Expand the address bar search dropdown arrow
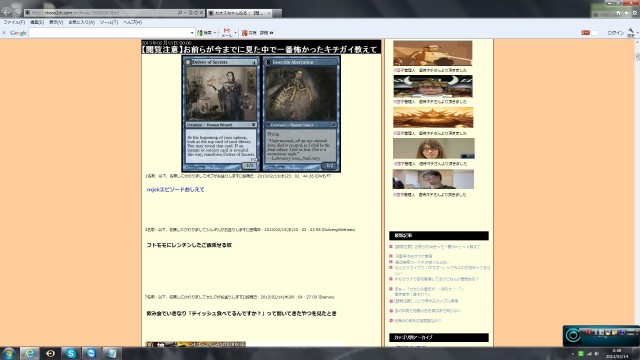This screenshot has height=360, width=640. pos(185,13)
